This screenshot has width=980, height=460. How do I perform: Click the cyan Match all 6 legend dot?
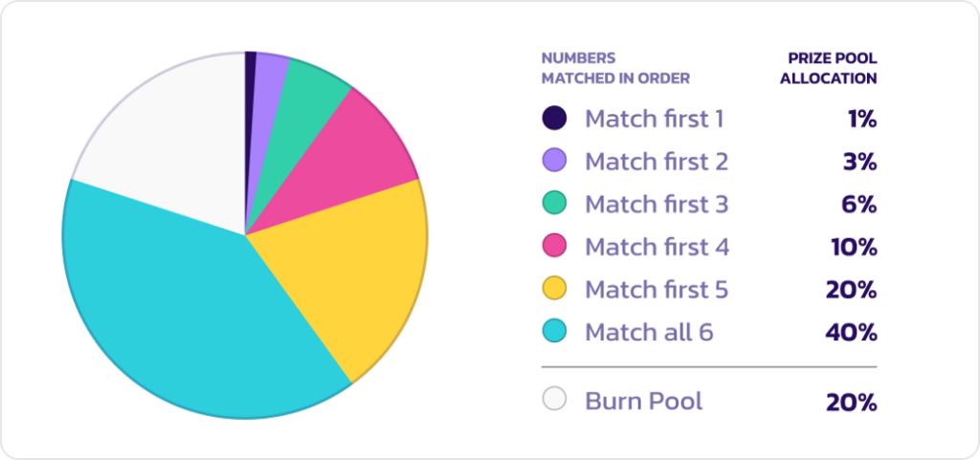[x=554, y=332]
